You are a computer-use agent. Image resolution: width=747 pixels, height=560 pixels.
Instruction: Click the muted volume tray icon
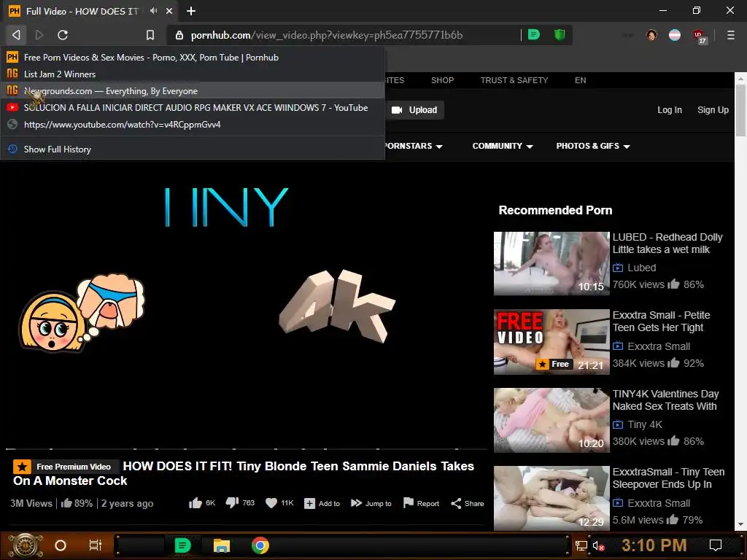(598, 545)
